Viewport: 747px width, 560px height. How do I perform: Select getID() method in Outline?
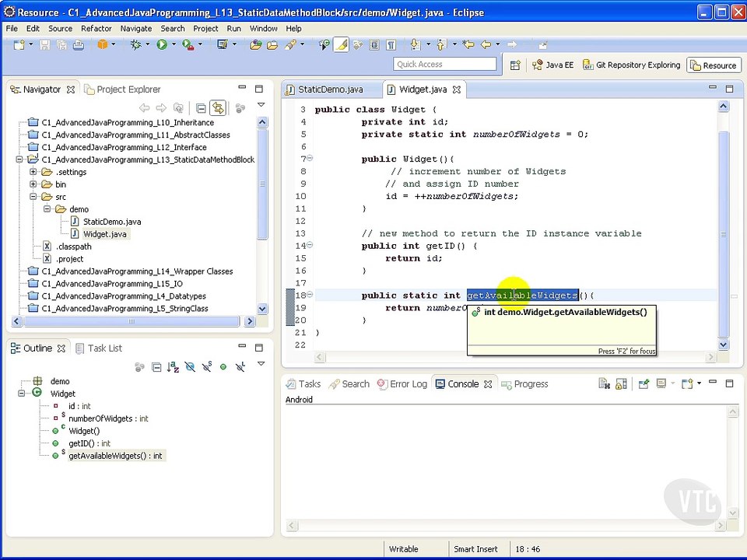(x=89, y=443)
